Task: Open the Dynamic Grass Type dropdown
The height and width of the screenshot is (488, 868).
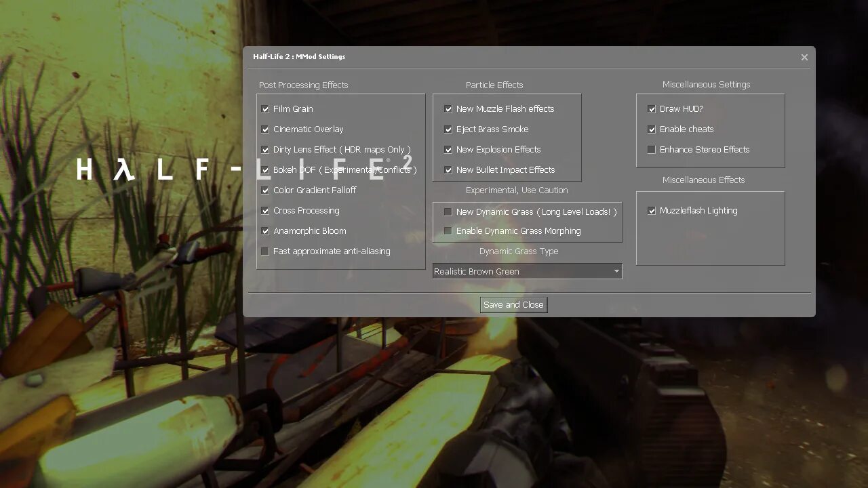Action: pos(527,271)
